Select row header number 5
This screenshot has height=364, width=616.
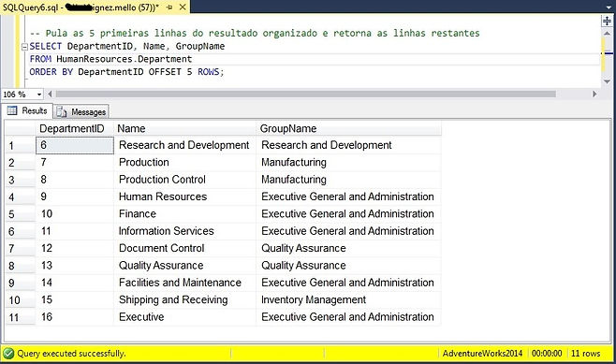click(21, 214)
